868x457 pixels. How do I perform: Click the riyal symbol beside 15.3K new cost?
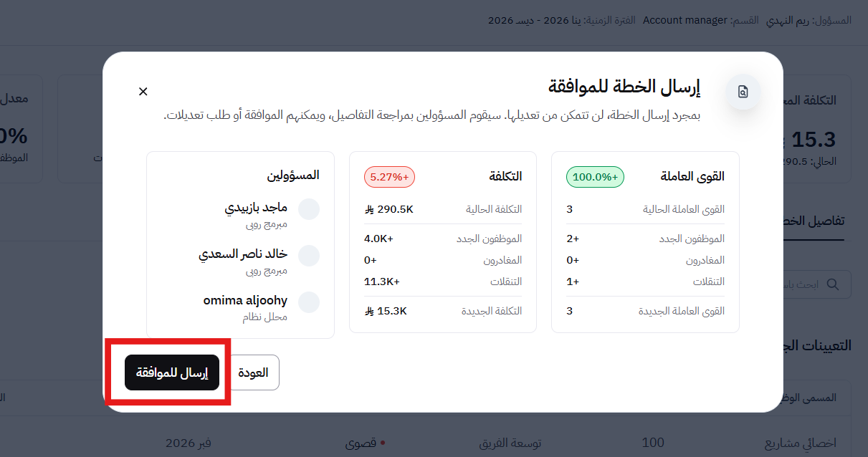click(x=370, y=311)
